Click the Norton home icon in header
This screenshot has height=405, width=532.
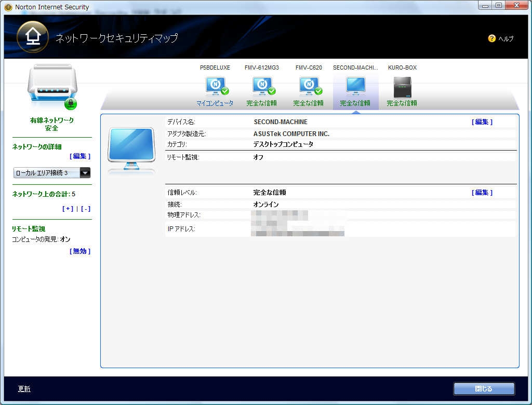point(33,37)
